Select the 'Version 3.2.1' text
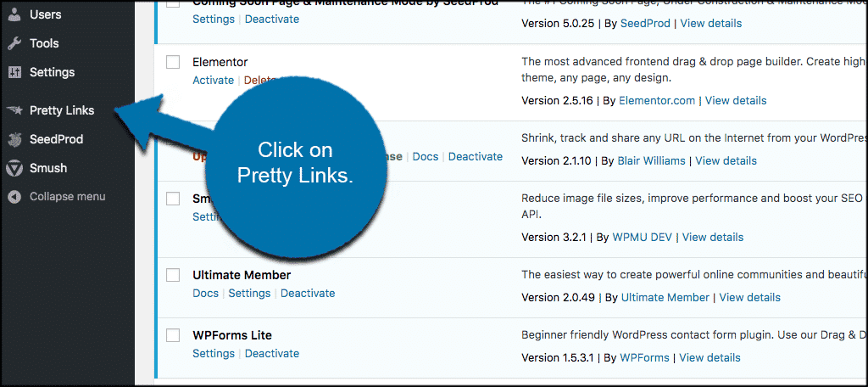 coord(554,237)
